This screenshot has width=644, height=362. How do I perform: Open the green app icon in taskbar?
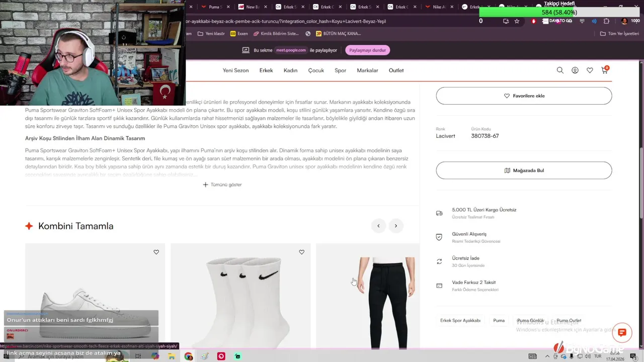(237, 356)
